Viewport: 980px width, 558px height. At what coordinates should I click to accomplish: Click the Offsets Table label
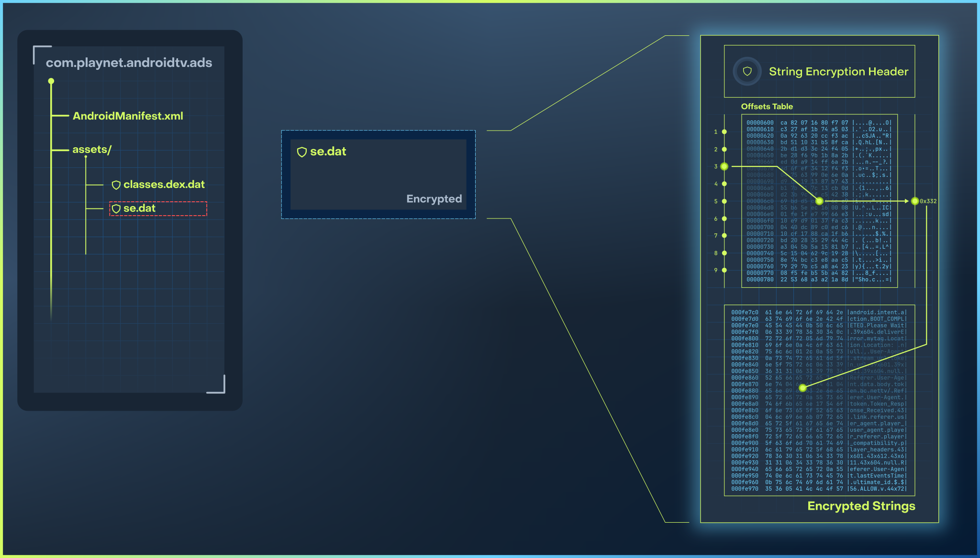767,106
